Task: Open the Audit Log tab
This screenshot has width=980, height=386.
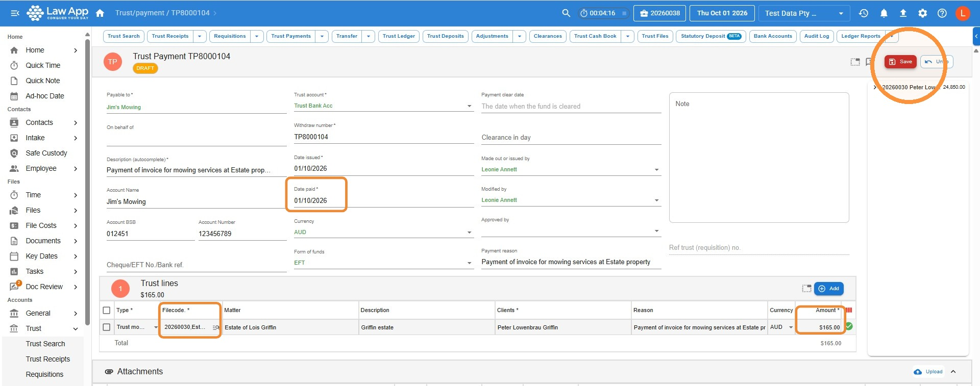Action: pos(817,36)
